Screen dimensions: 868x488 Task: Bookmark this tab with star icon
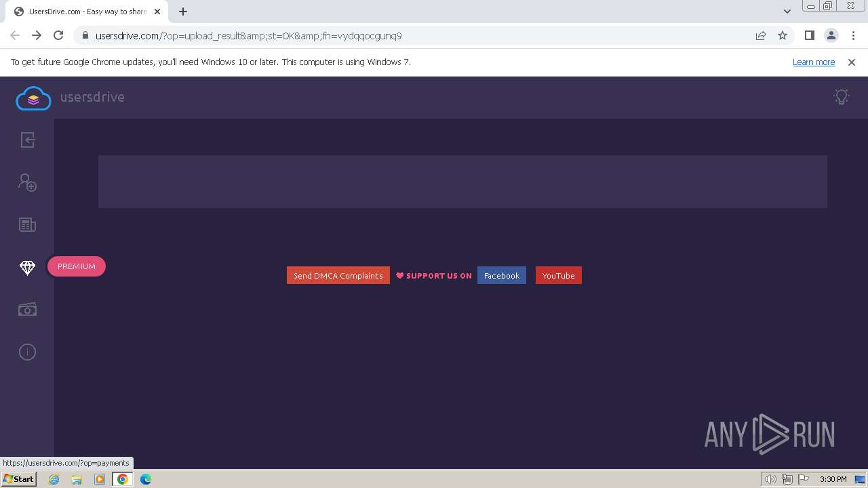[783, 36]
